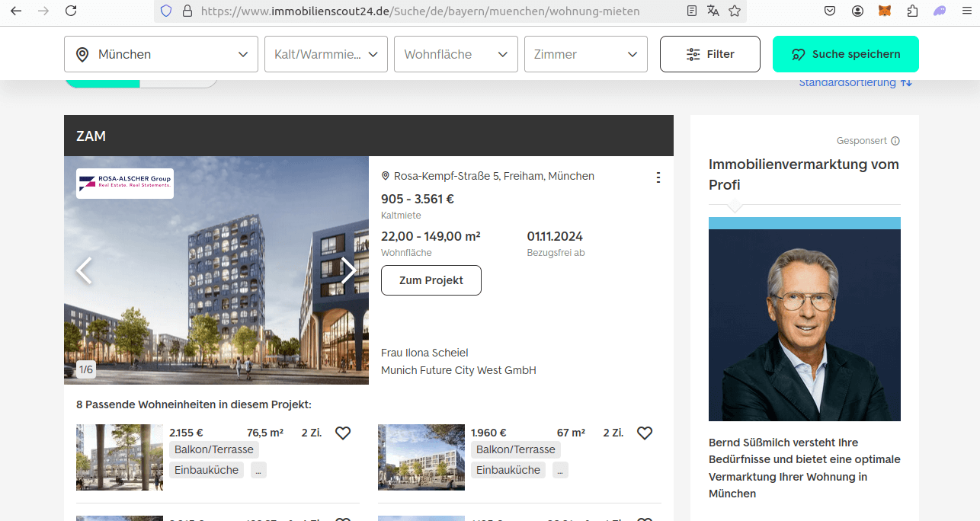Open the extensions puzzle icon

[x=912, y=11]
